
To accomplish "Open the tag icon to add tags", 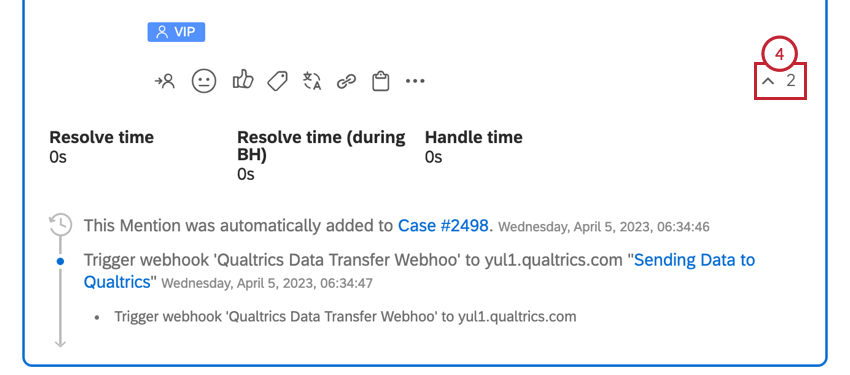I will pyautogui.click(x=278, y=81).
